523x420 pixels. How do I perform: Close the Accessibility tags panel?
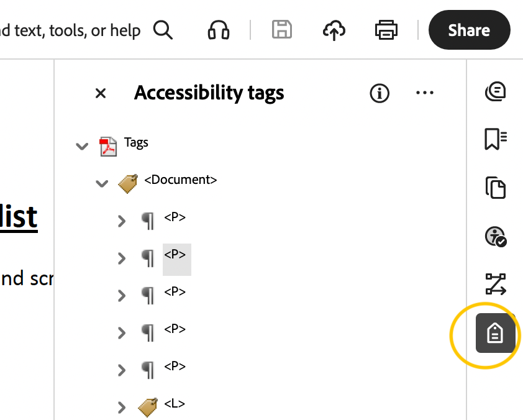coord(101,93)
